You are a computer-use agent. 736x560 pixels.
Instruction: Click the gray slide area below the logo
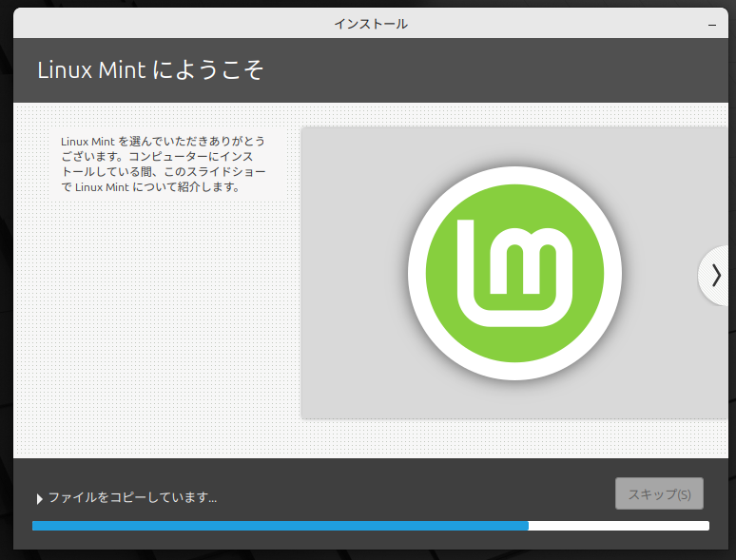513,401
